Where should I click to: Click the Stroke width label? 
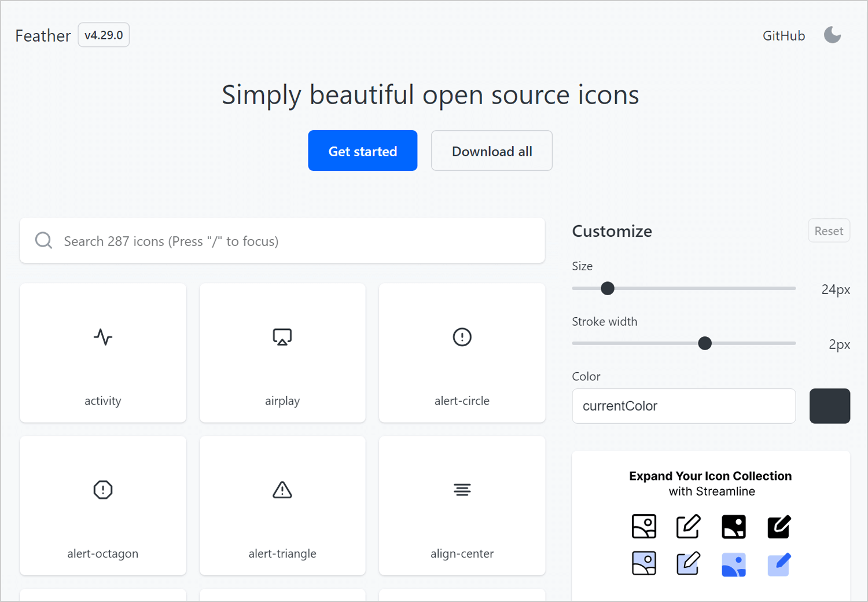pyautogui.click(x=605, y=321)
